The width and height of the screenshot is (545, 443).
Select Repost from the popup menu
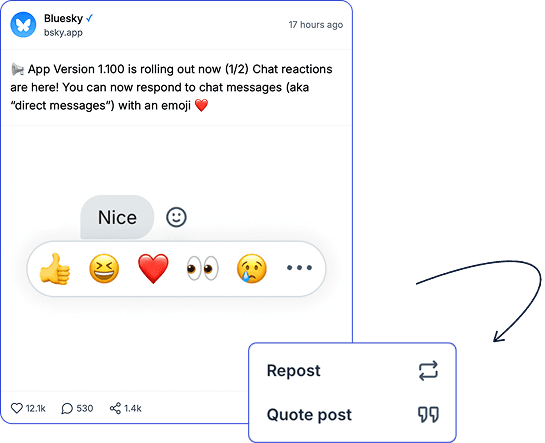[x=352, y=371]
